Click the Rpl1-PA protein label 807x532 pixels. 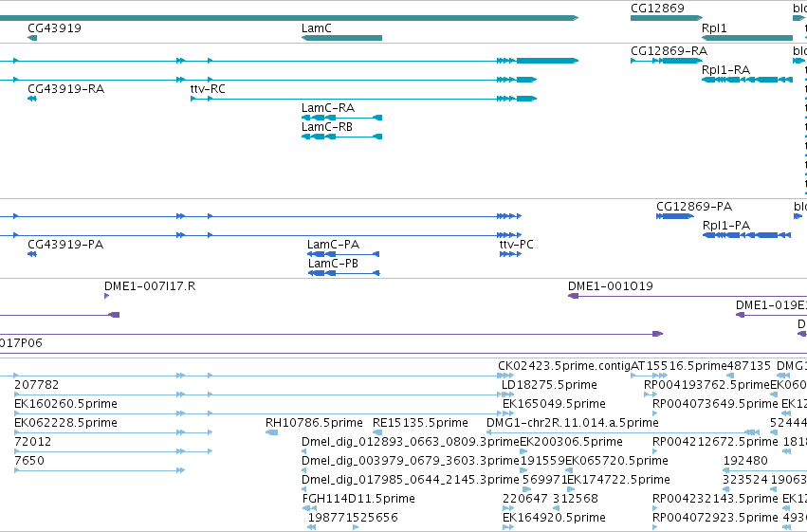pos(726,226)
